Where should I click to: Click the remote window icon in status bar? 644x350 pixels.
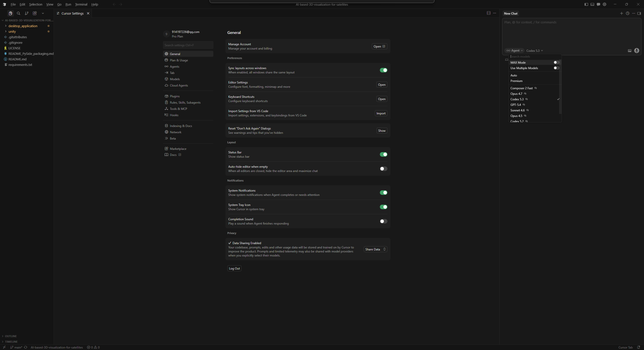point(4,347)
